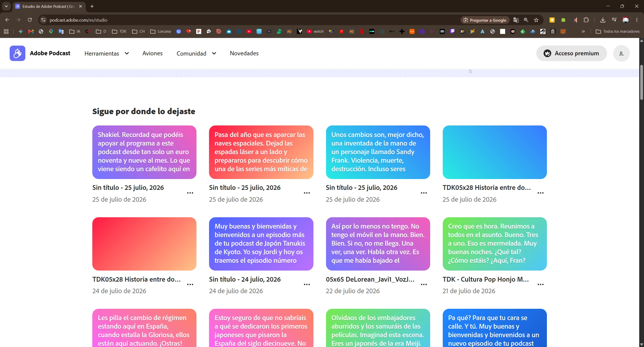Open the Sin título - 24 julio, 2026 title

(245, 279)
